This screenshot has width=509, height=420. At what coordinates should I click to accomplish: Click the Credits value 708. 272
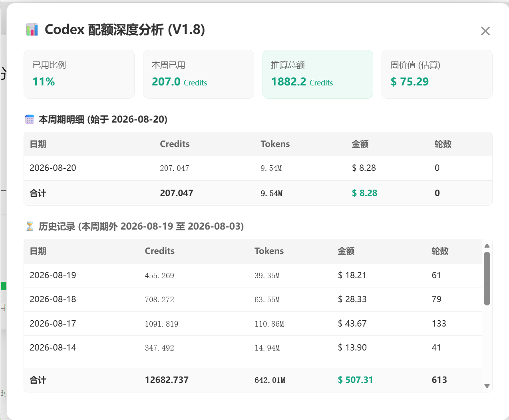pyautogui.click(x=159, y=300)
